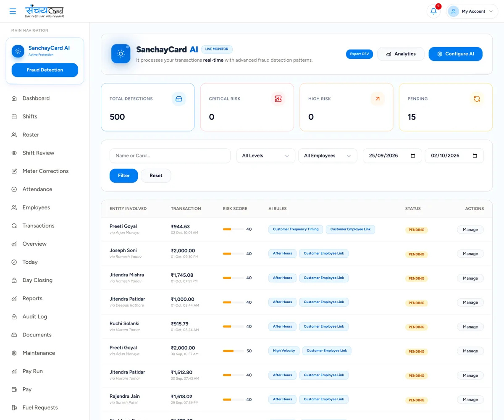Click Export CSV button
Image resolution: width=504 pixels, height=420 pixels.
[360, 54]
